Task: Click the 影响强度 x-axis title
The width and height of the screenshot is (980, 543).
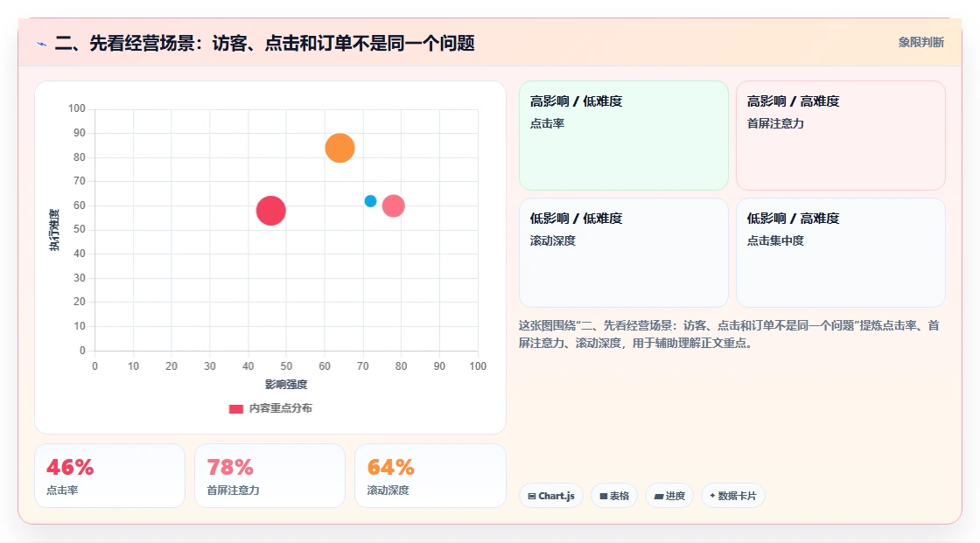Action: click(286, 384)
